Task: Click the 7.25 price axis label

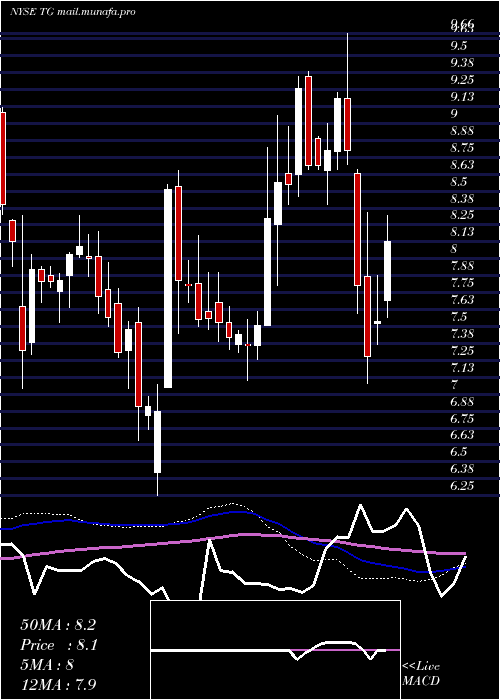Action: [462, 351]
